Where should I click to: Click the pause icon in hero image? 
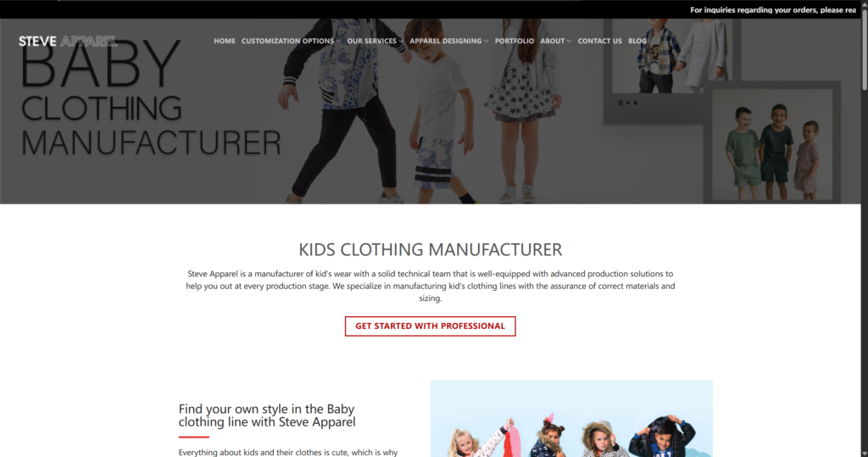[x=620, y=103]
